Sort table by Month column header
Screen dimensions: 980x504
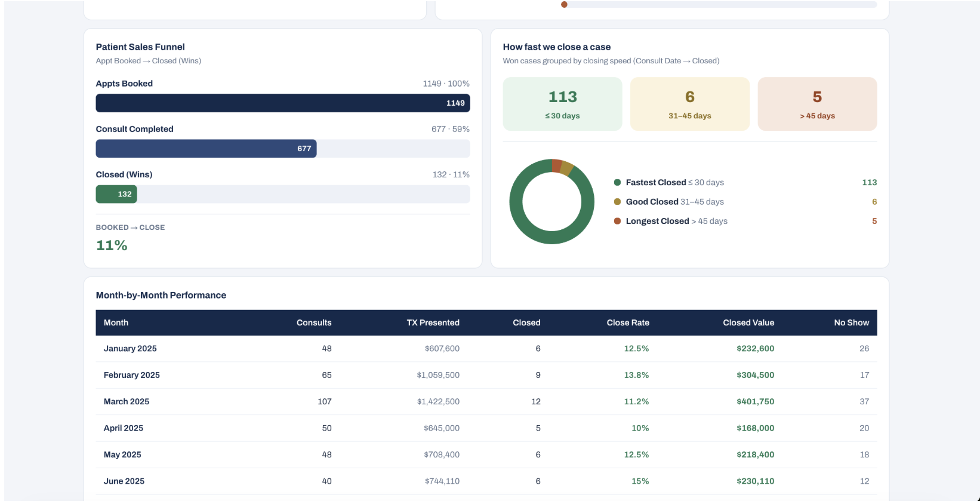(x=116, y=322)
